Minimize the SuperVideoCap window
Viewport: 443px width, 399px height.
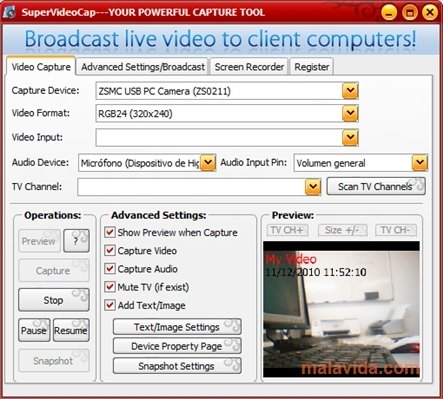[x=389, y=13]
